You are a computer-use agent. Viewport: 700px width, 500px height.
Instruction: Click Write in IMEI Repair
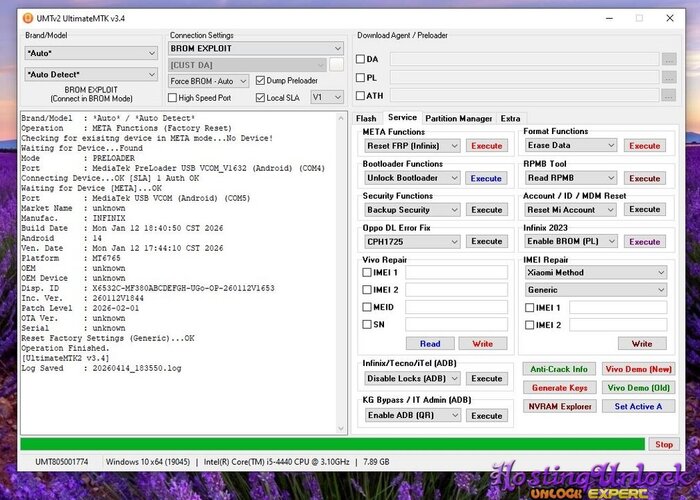click(x=642, y=344)
